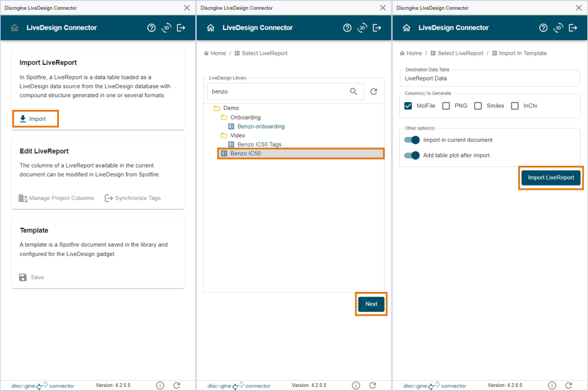Click home icon in left window header
The image size is (588, 391).
pyautogui.click(x=14, y=28)
